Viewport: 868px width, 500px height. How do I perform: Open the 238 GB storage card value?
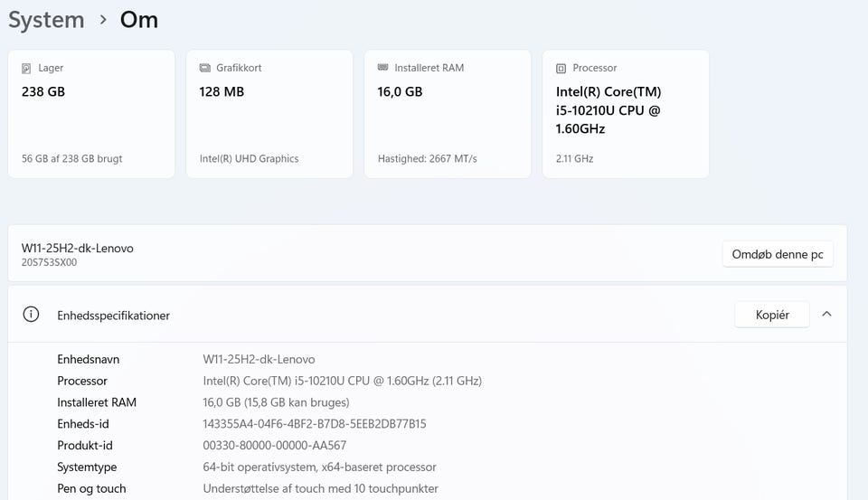click(x=43, y=91)
